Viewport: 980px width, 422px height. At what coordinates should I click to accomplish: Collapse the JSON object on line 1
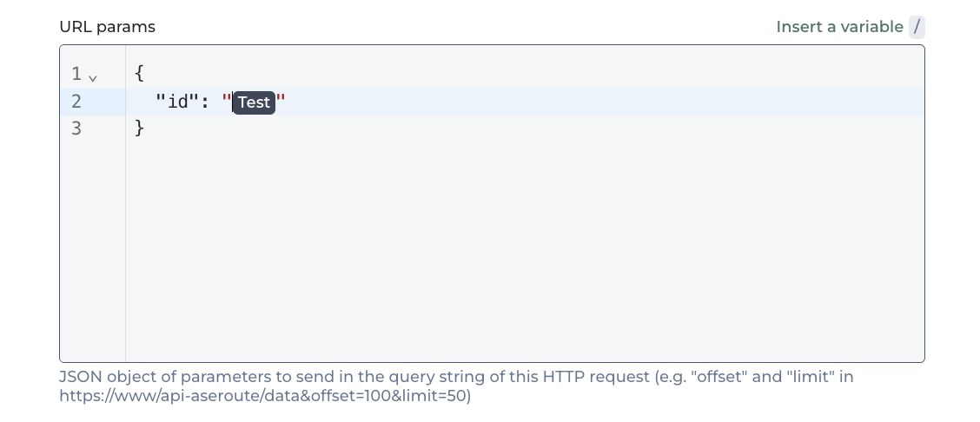pos(93,77)
